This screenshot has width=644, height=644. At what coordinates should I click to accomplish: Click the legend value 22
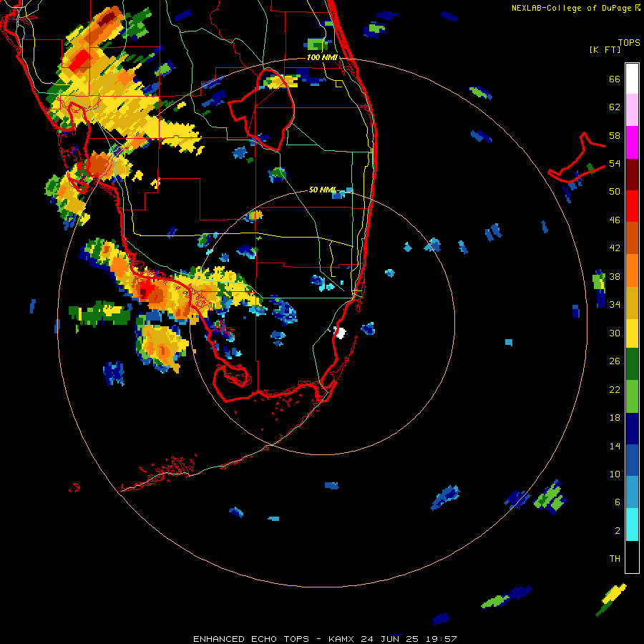tap(615, 389)
